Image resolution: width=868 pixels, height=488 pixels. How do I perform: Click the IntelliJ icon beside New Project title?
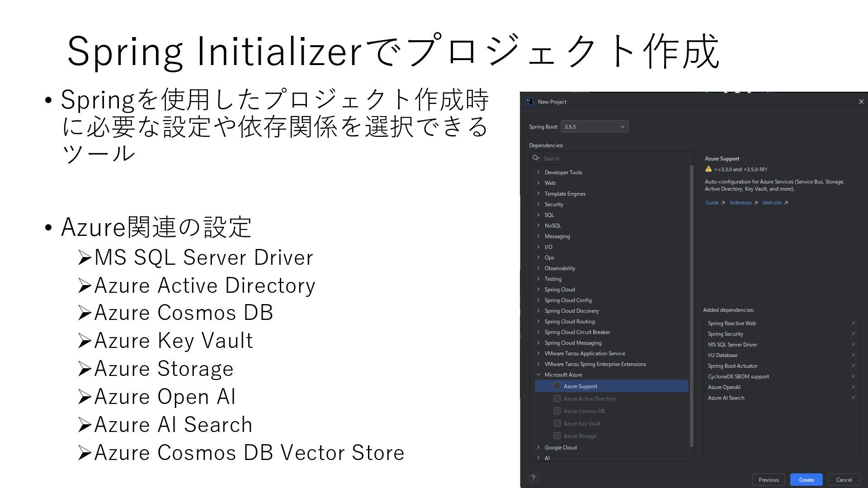click(x=529, y=102)
